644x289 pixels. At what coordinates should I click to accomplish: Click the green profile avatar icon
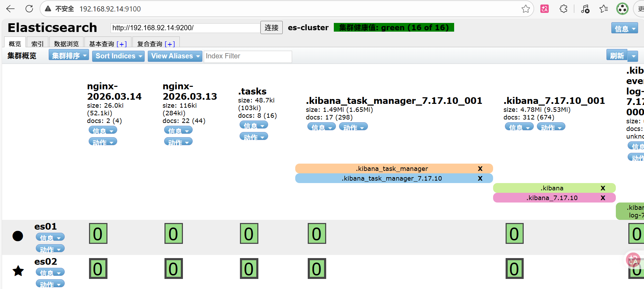tap(622, 9)
